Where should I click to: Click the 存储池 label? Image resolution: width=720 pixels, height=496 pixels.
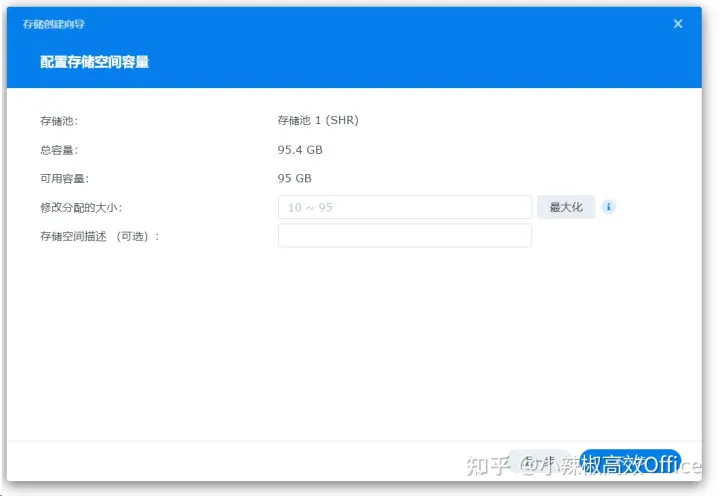tap(59, 121)
